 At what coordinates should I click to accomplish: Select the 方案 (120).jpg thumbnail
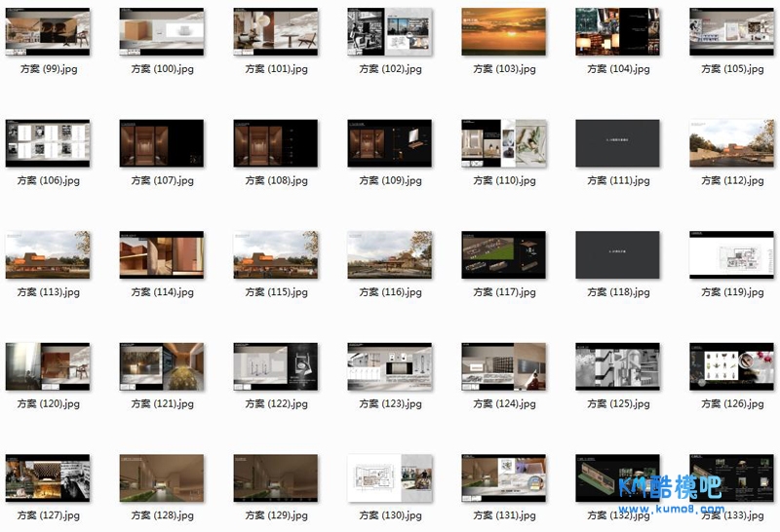(x=48, y=366)
